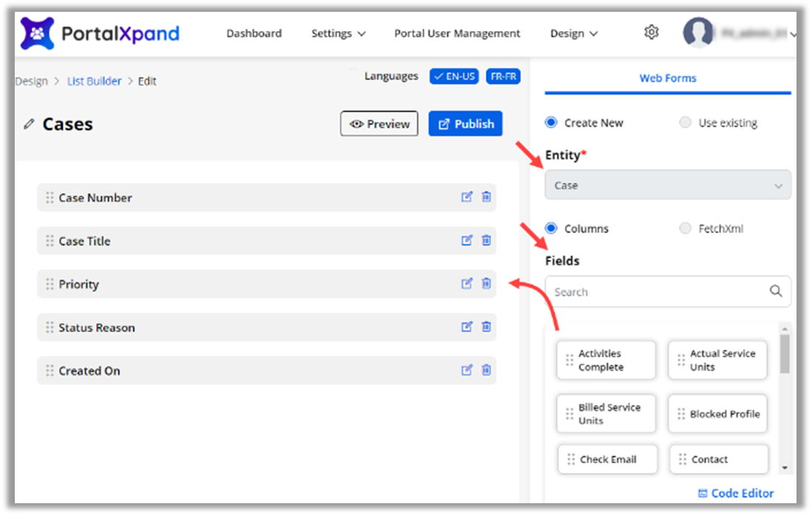
Task: Delete the Case Title column
Action: [486, 241]
